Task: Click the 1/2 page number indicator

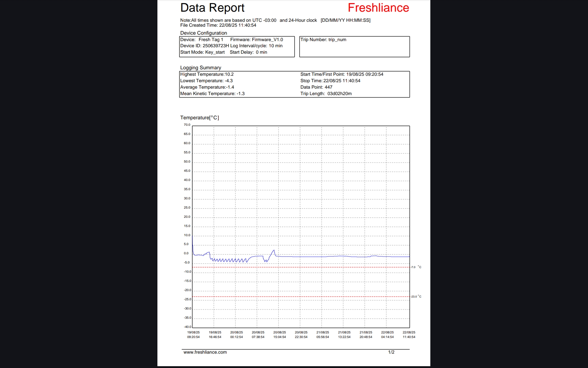Action: tap(391, 352)
